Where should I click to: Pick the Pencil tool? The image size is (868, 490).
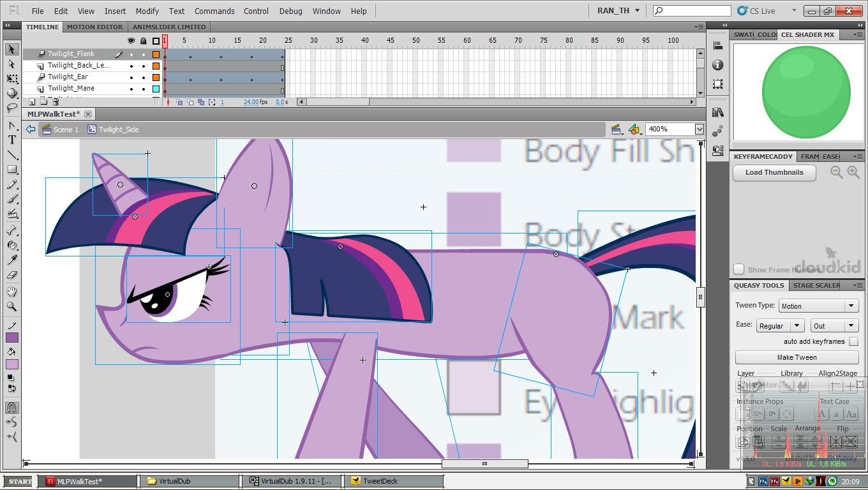click(x=12, y=184)
